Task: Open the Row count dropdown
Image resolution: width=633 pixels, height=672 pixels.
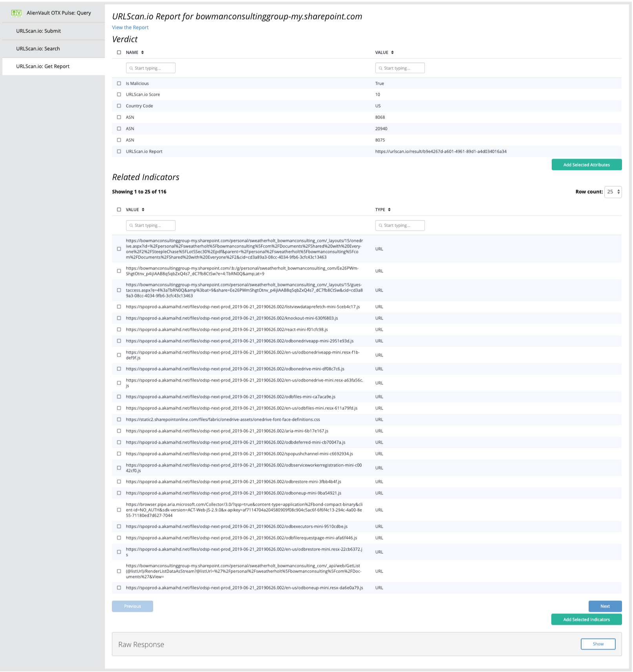Action: click(x=613, y=192)
